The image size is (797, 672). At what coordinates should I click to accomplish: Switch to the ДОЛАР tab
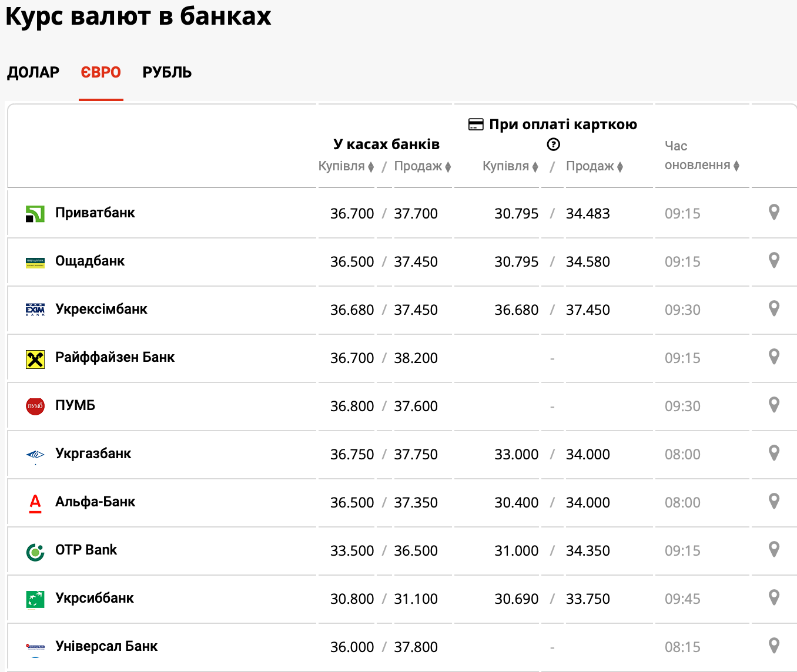tap(34, 72)
